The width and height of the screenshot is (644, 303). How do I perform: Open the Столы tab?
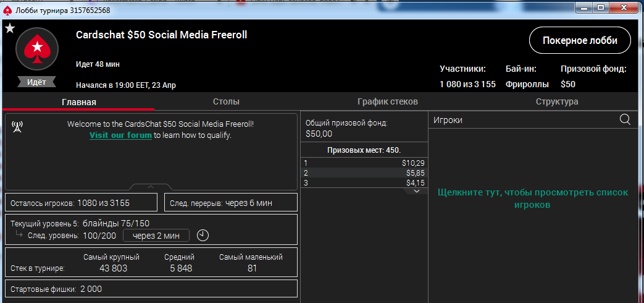(x=227, y=101)
